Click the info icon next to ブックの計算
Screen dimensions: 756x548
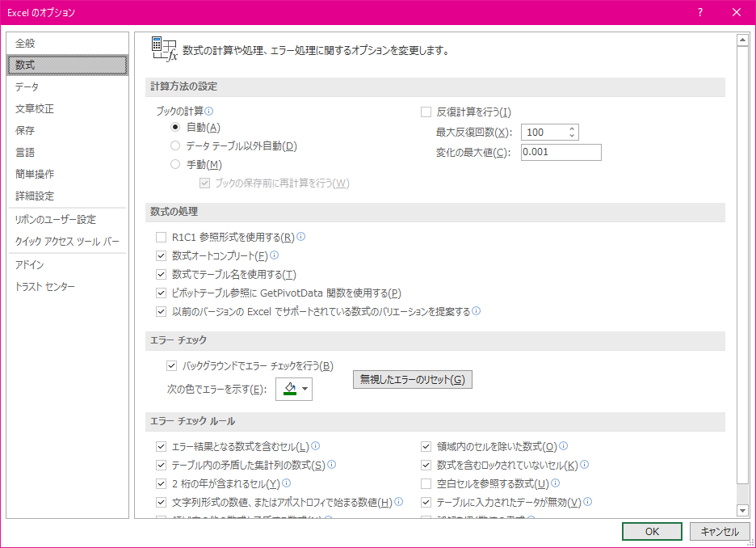208,111
